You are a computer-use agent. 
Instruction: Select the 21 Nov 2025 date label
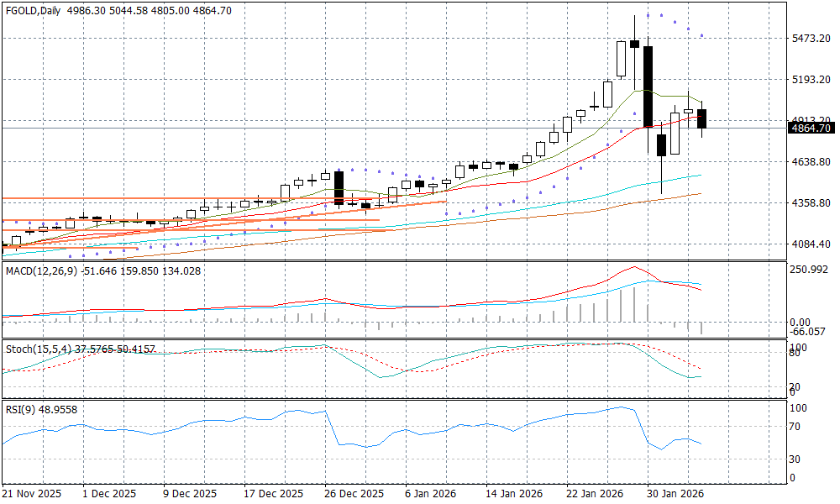point(33,494)
